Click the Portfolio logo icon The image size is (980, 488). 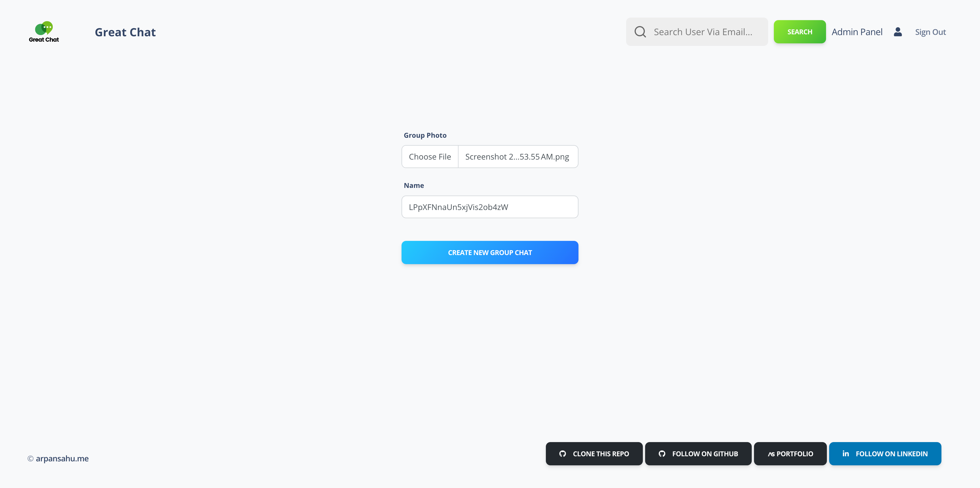click(771, 454)
